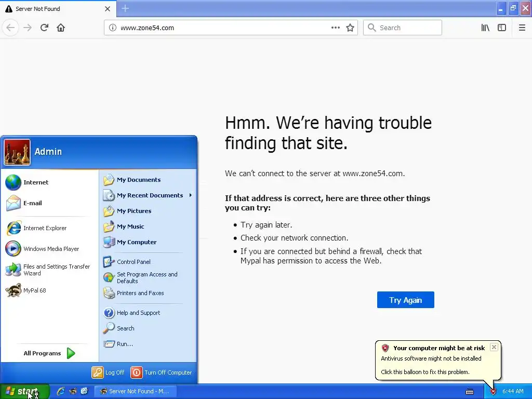Launch the MyPal raccoon Quick Launch icon
Viewport: 532px width, 399px height.
pyautogui.click(x=73, y=391)
